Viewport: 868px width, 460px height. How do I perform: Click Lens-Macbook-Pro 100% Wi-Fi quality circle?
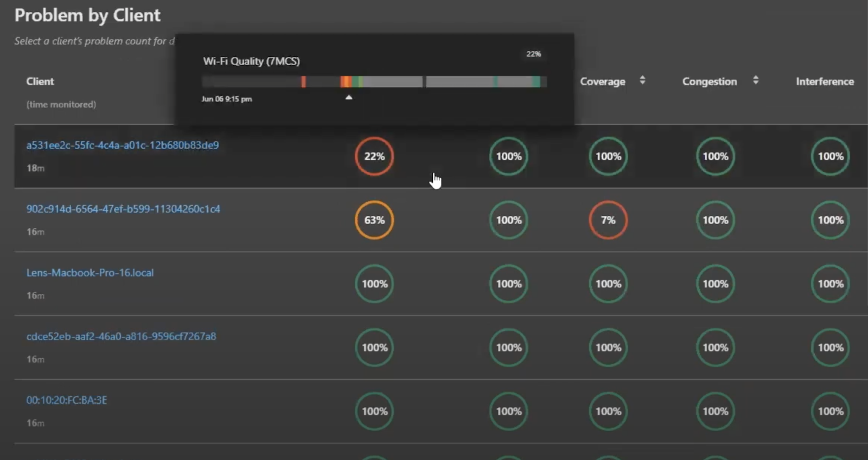tap(374, 284)
